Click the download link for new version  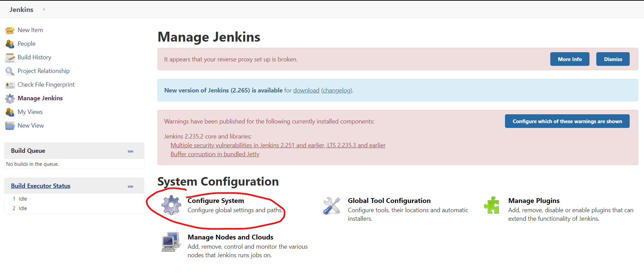306,90
